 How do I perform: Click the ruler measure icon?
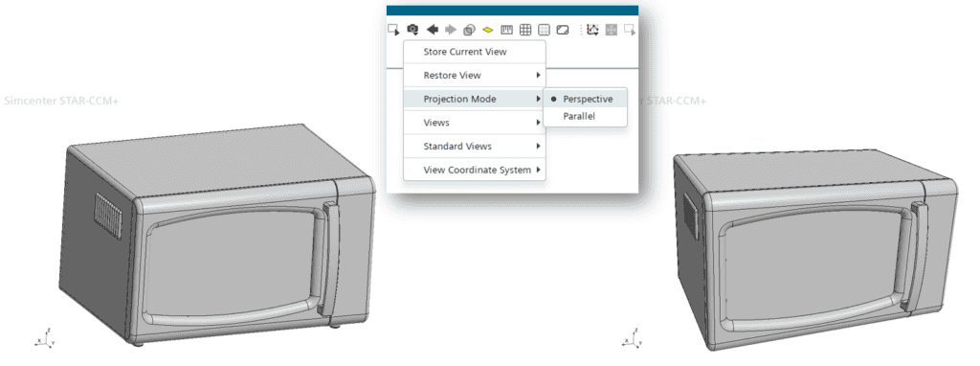[x=507, y=30]
